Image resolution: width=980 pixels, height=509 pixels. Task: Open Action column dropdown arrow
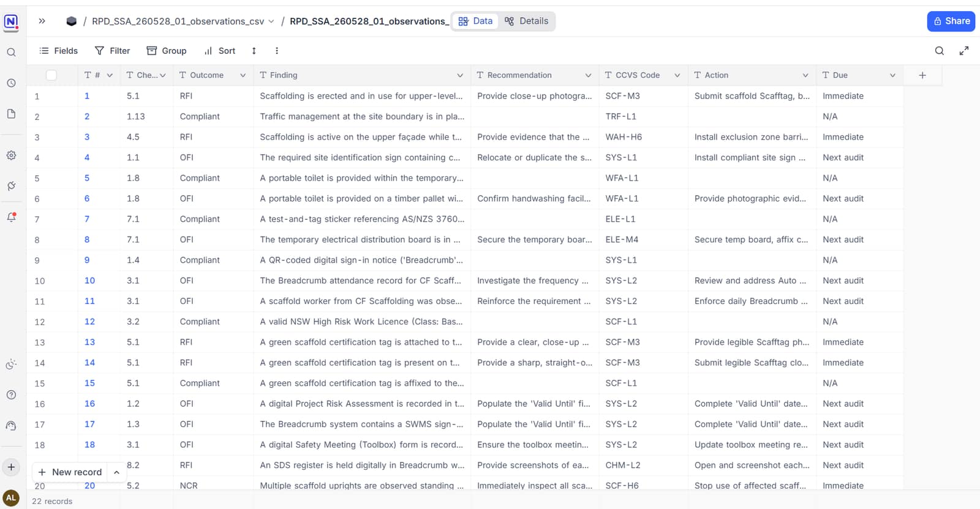[x=805, y=75]
